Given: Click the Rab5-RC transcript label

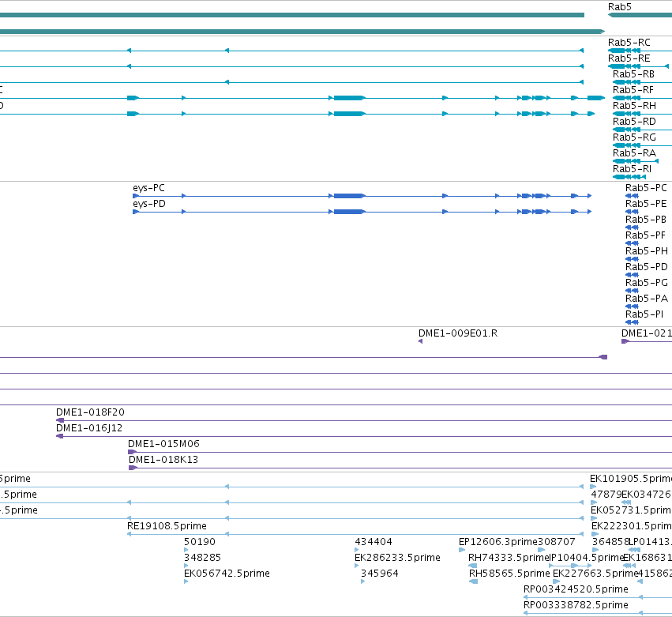Looking at the screenshot, I should [629, 43].
